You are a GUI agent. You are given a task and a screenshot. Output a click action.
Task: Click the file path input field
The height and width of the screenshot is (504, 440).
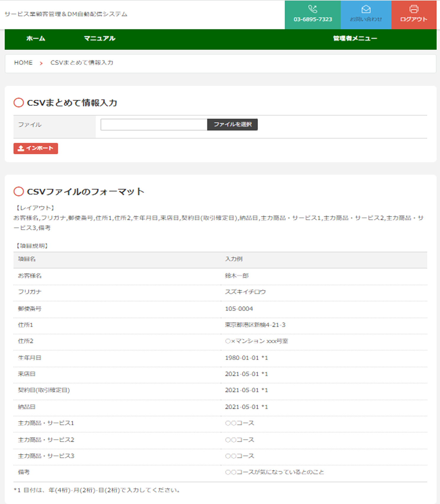pos(154,124)
